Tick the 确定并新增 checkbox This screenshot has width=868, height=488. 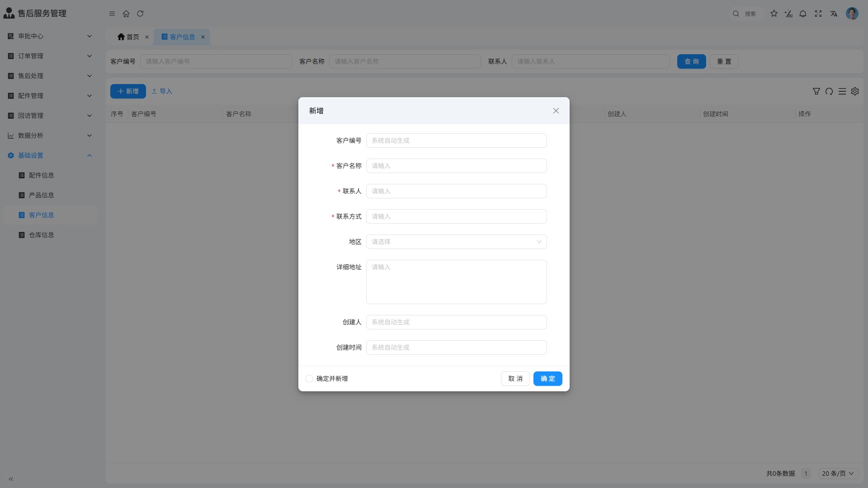click(309, 379)
